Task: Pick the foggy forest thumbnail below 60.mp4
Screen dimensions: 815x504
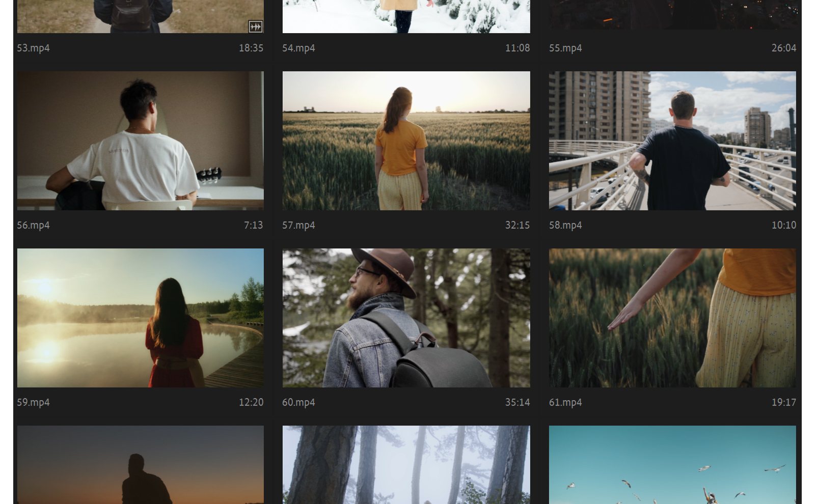Action: click(x=406, y=465)
